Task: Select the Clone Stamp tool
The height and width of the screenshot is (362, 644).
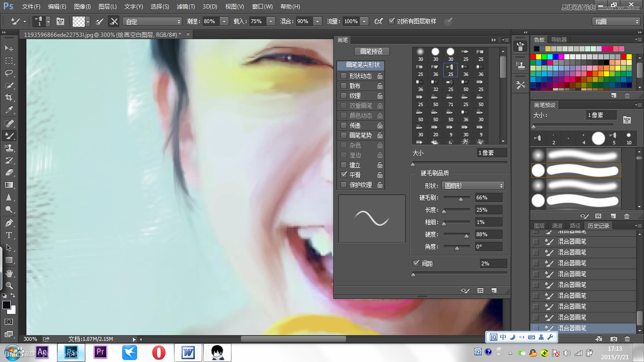Action: click(x=8, y=148)
